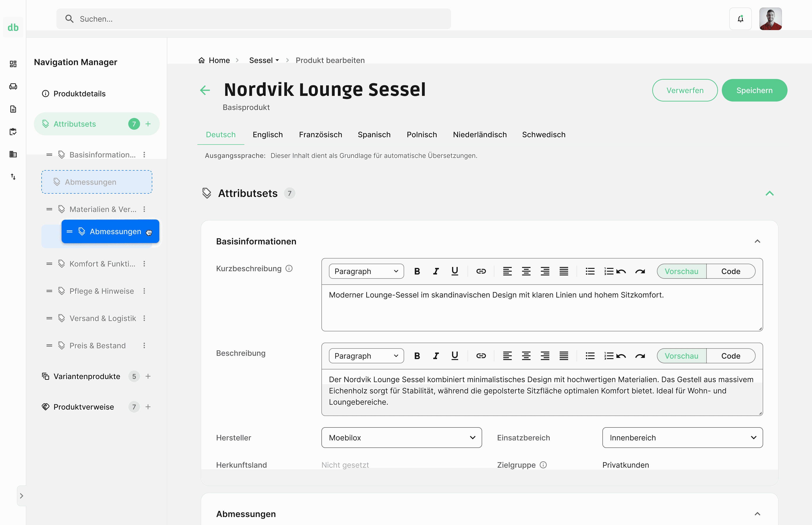Open the sofa icon in the left rail
The height and width of the screenshot is (525, 812).
[x=13, y=86]
